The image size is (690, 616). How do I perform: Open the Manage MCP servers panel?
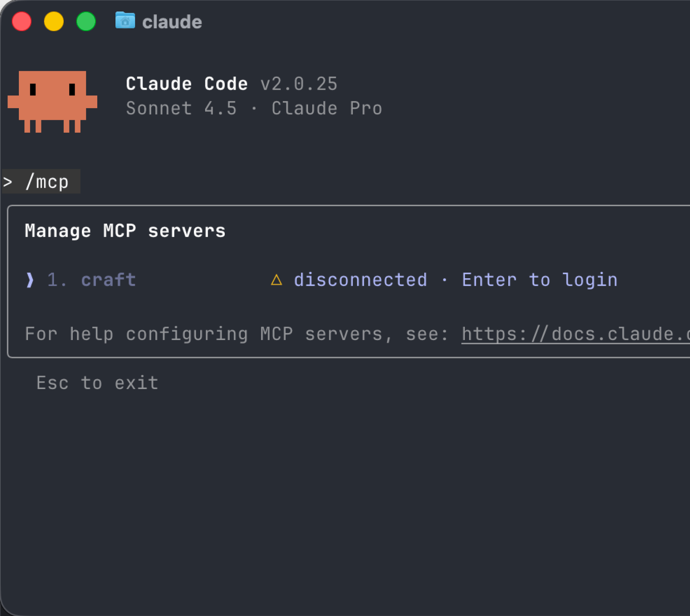click(x=125, y=230)
